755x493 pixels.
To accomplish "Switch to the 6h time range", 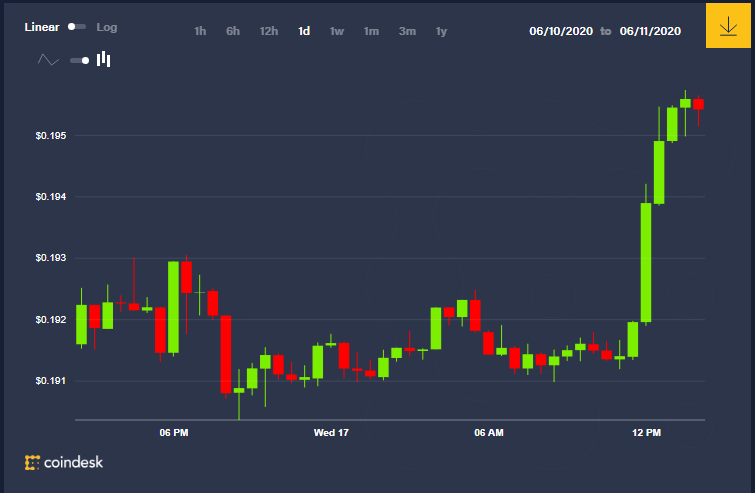I will tap(233, 31).
